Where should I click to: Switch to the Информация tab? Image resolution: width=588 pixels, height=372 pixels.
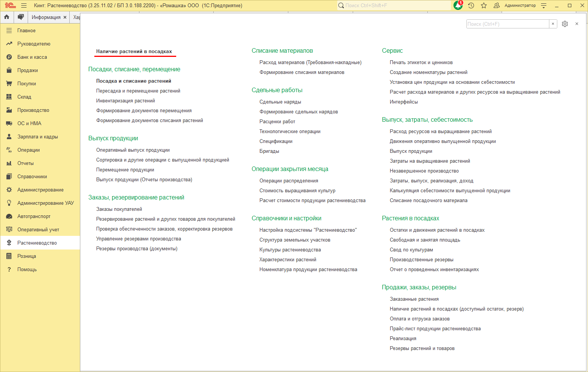pos(46,17)
